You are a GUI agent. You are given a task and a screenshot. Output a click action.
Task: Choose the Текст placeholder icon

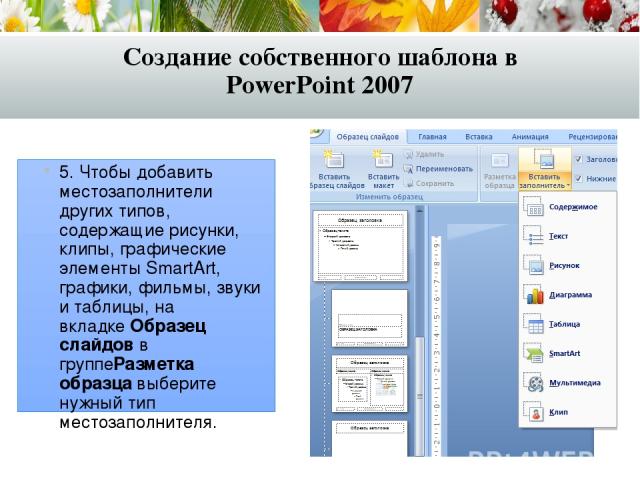click(x=533, y=236)
